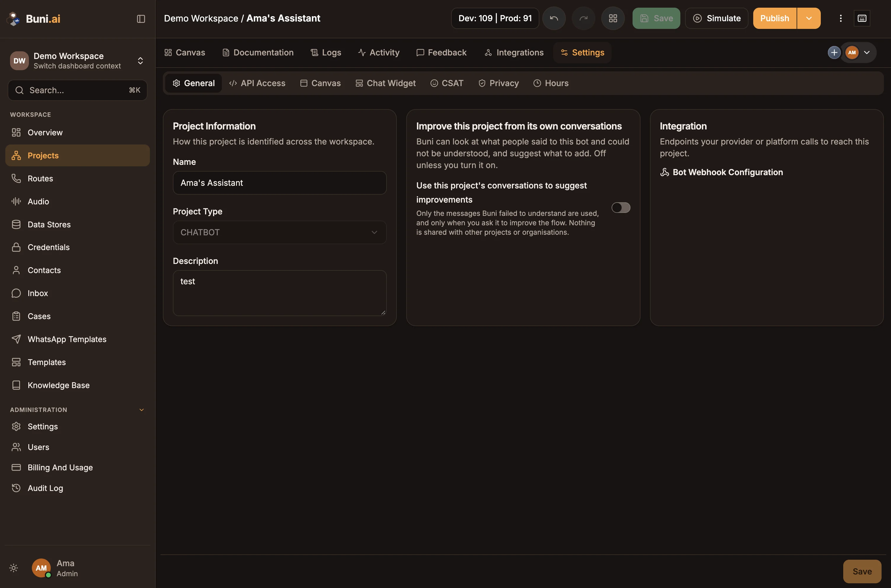Open Contacts in sidebar
This screenshot has width=891, height=588.
(77, 270)
